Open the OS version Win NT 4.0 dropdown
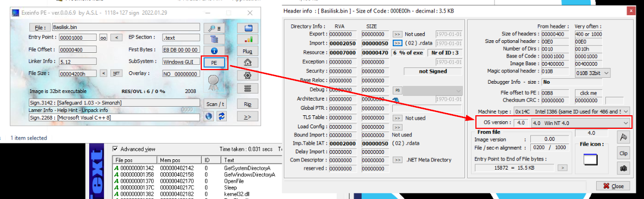Screen dimensions: 644x199 click(x=580, y=123)
